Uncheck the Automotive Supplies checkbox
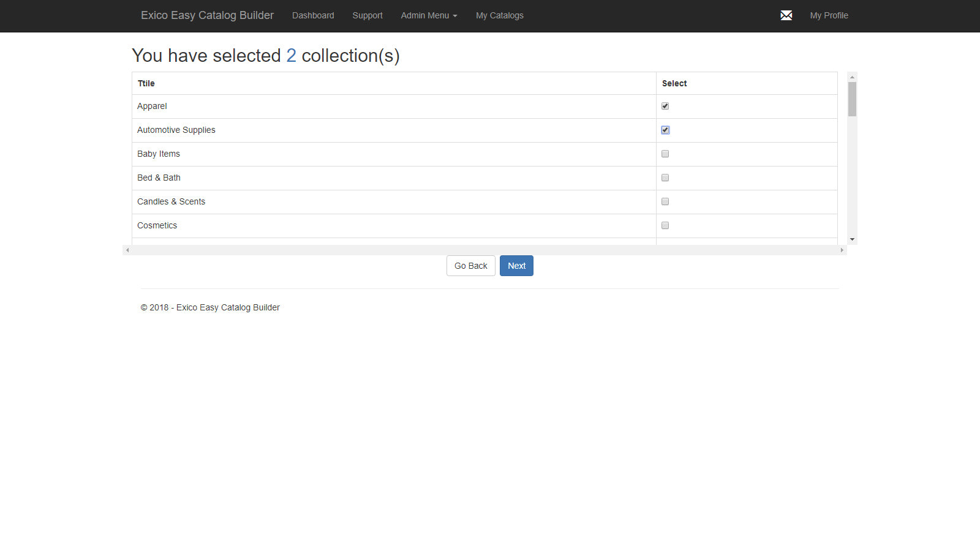Image resolution: width=980 pixels, height=551 pixels. pos(665,130)
